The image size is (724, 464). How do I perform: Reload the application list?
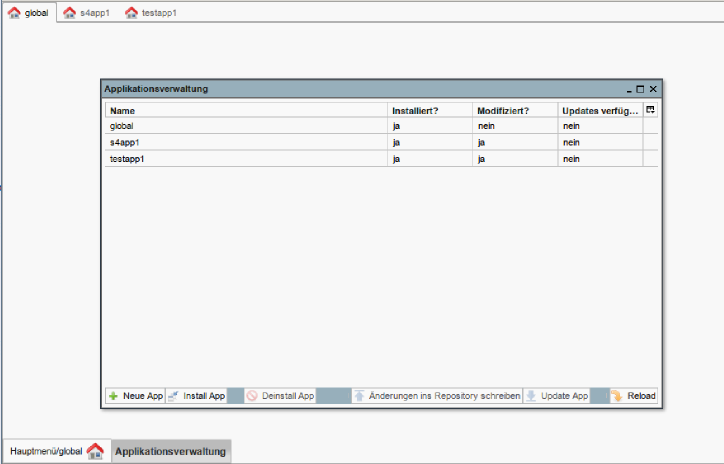634,396
